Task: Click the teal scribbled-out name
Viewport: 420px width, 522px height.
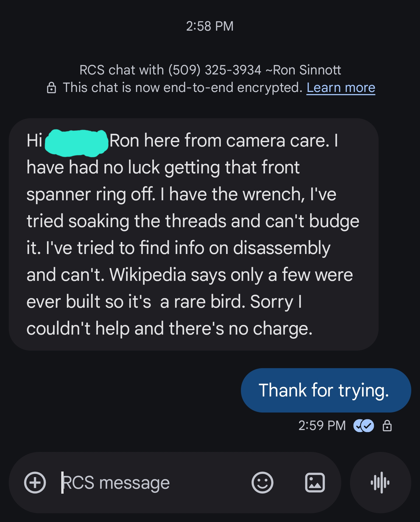Action: click(x=76, y=142)
